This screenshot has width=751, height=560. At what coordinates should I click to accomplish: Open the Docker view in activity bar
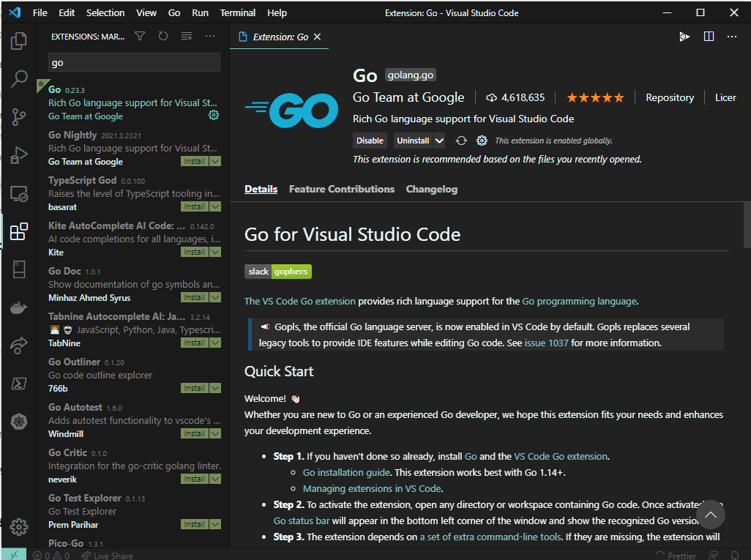tap(19, 307)
